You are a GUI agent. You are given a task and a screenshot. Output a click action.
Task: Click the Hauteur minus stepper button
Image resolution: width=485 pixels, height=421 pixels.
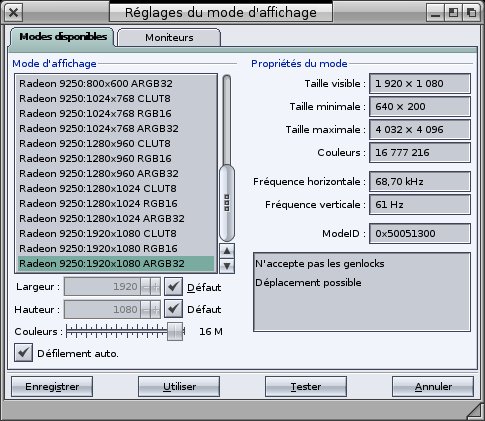point(146,309)
